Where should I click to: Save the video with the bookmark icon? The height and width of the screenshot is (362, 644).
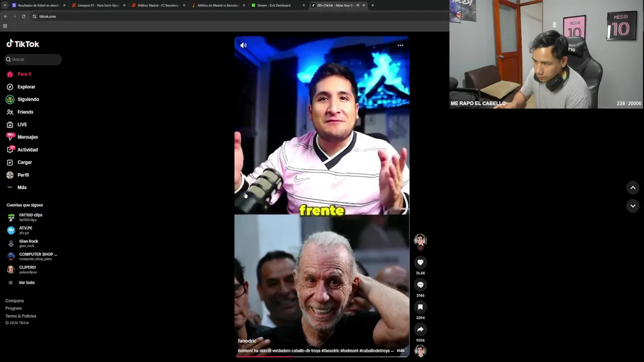[420, 307]
